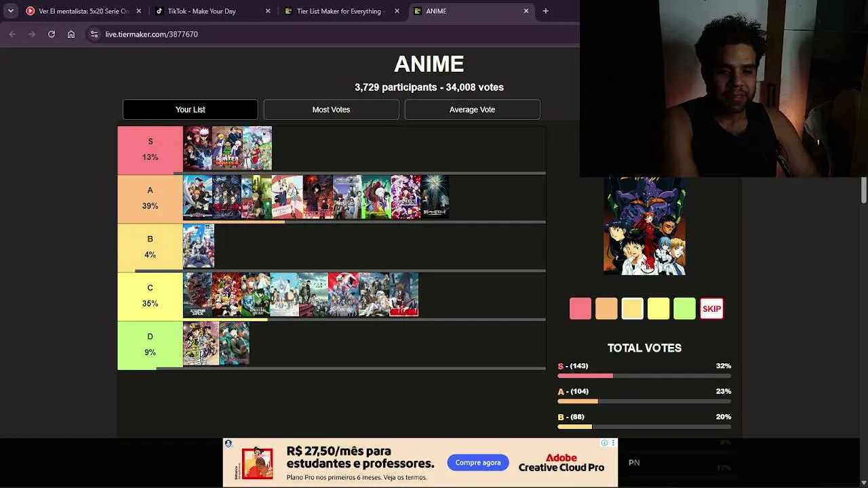Select the JoJo poster in D tier
This screenshot has width=868, height=488.
(x=201, y=343)
